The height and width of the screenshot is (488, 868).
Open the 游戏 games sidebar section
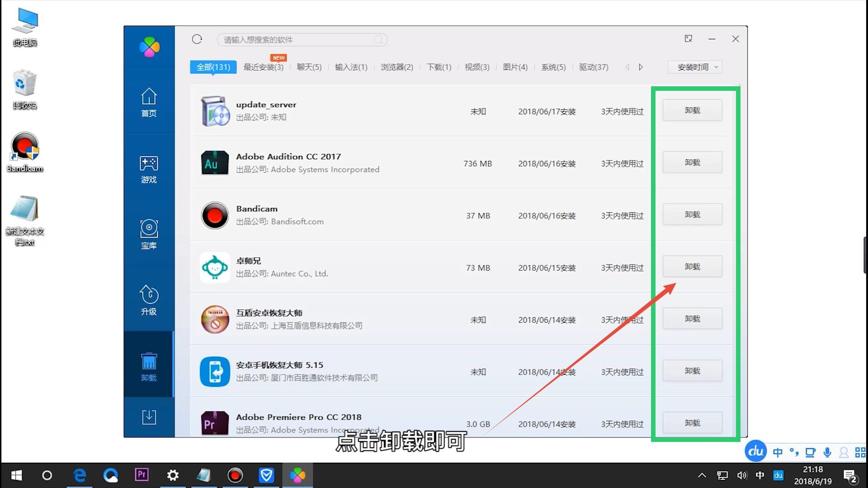click(149, 169)
